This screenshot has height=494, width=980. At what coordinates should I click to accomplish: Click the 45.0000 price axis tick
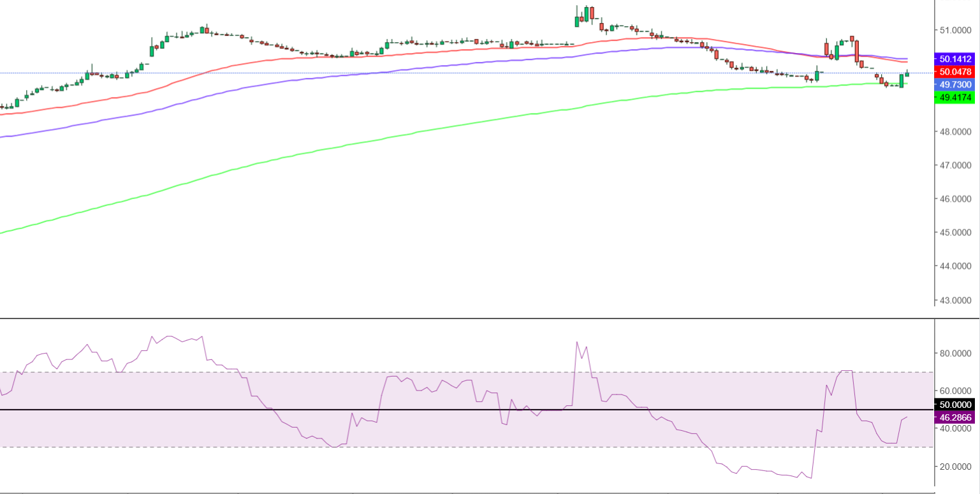point(956,232)
